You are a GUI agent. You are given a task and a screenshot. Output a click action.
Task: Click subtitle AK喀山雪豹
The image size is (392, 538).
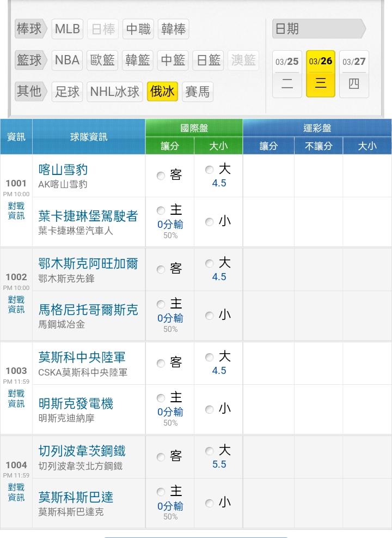click(x=63, y=185)
